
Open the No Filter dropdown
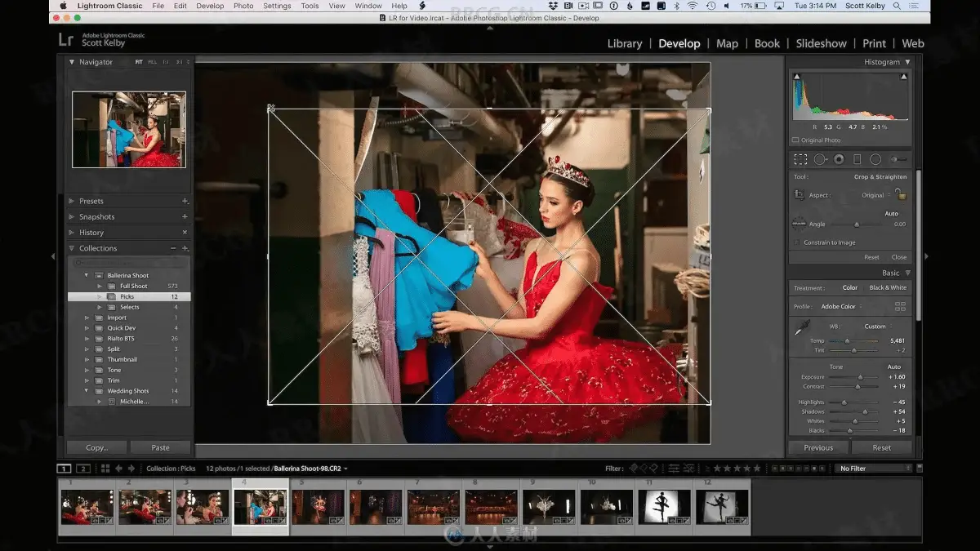click(x=874, y=469)
